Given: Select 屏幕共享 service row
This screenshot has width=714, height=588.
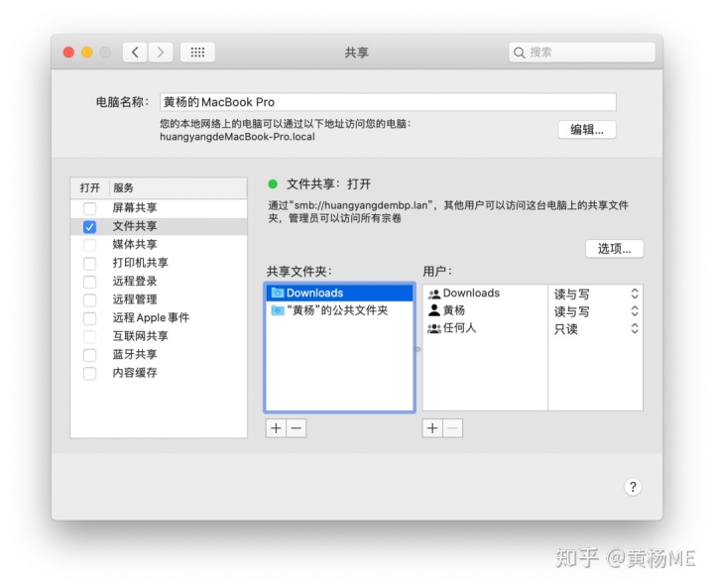Looking at the screenshot, I should (159, 208).
